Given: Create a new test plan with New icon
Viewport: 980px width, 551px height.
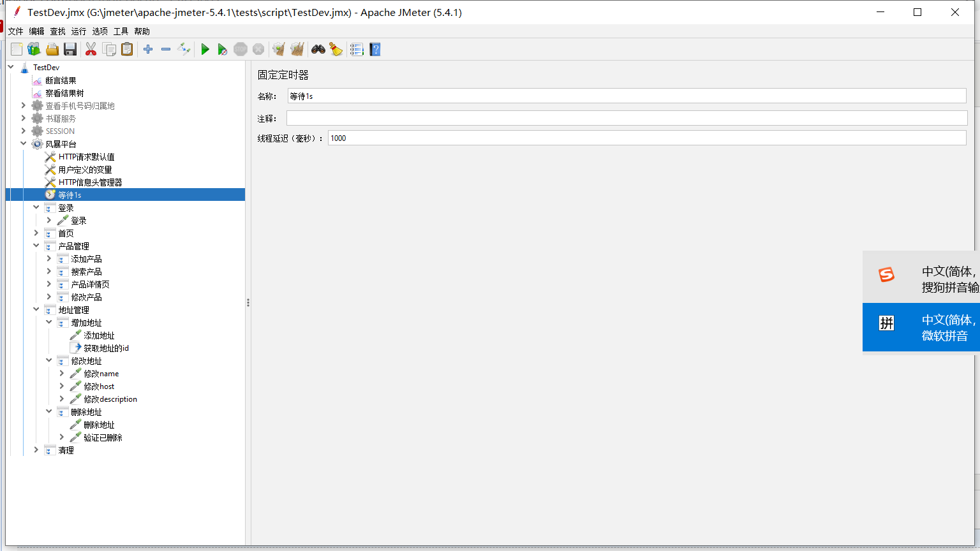Looking at the screenshot, I should pyautogui.click(x=17, y=49).
